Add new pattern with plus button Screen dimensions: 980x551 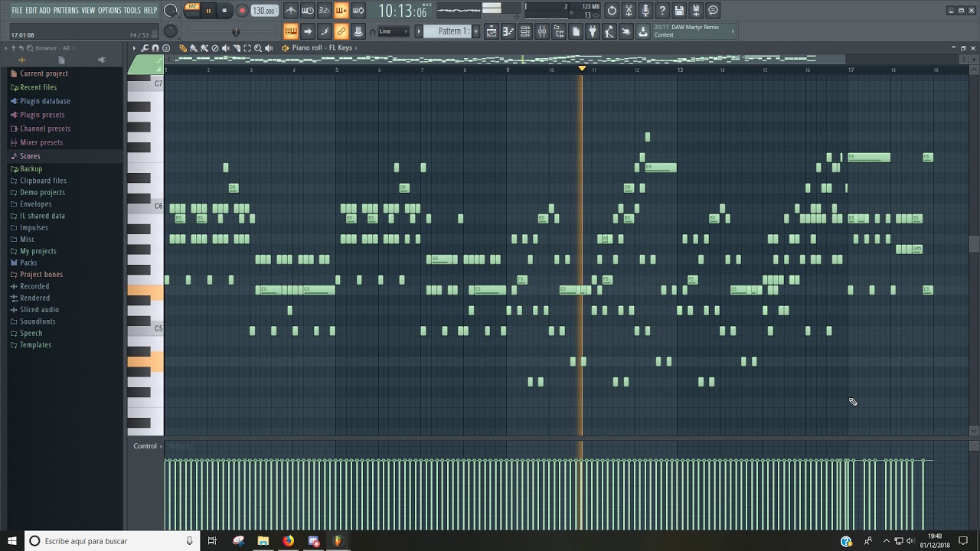tap(475, 31)
